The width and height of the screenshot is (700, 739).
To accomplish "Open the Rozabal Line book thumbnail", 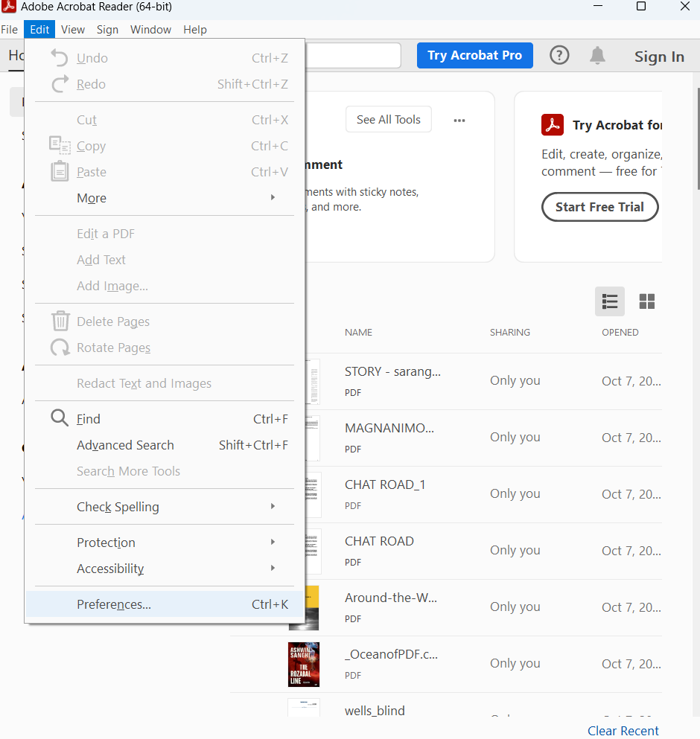I will (x=304, y=664).
